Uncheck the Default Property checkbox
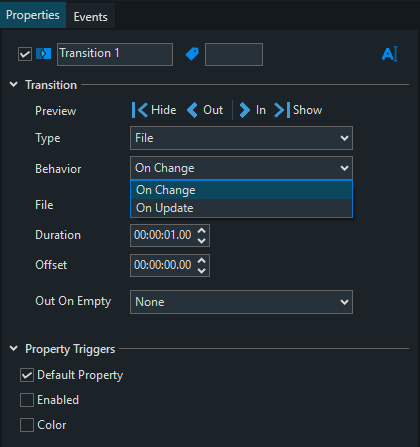Screen dimensions: 420x447 click(x=27, y=375)
